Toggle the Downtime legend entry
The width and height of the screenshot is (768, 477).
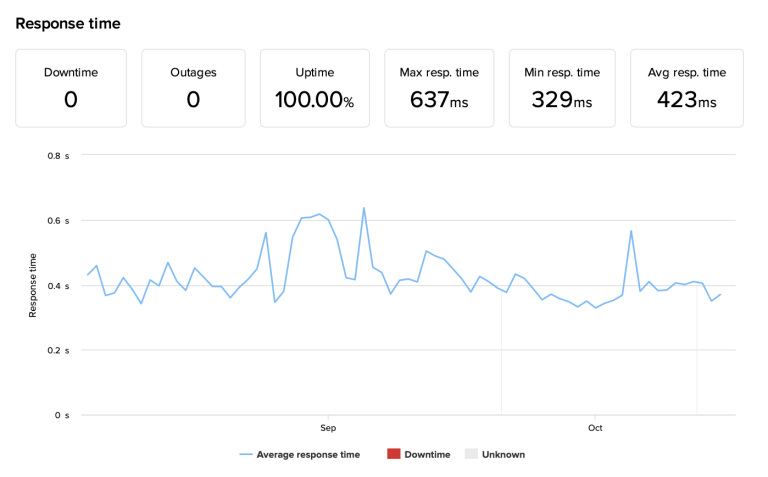point(419,454)
